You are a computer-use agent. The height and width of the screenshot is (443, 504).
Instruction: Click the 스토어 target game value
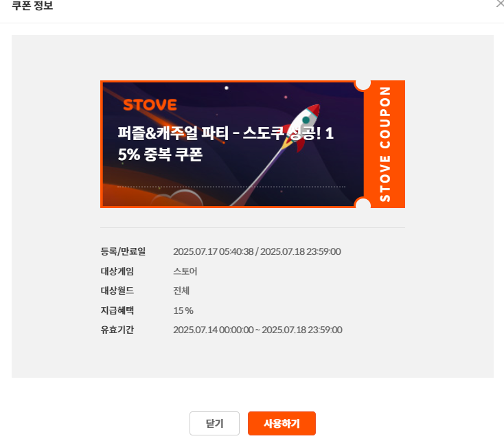point(185,271)
